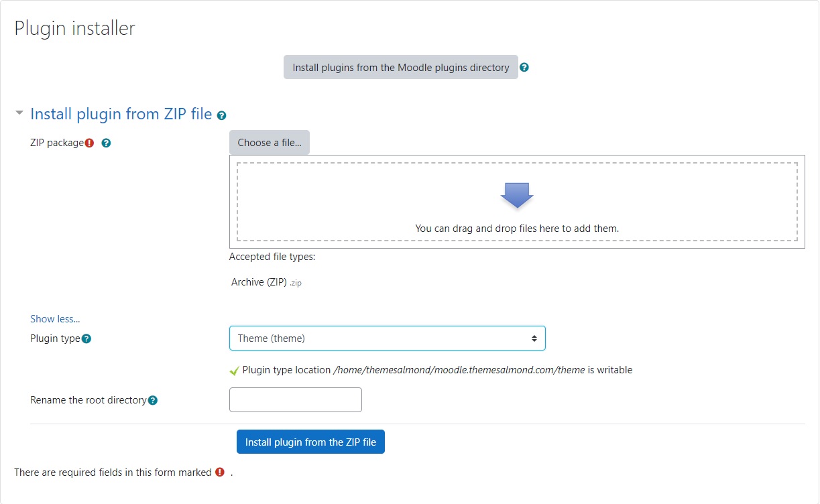The height and width of the screenshot is (504, 820).
Task: Open the Plugin type dropdown
Action: 388,338
